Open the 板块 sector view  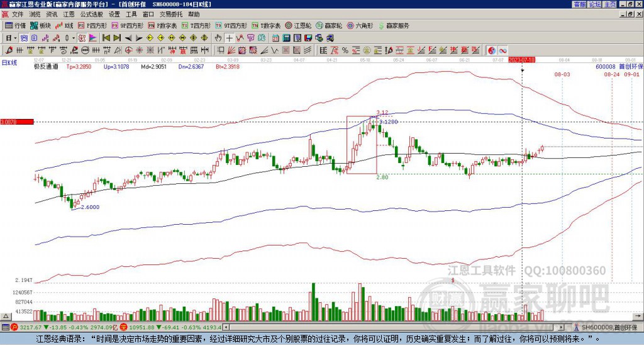41,25
